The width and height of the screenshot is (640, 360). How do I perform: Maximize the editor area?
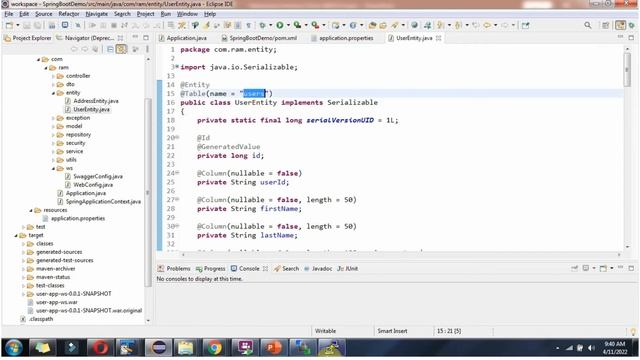pos(631,38)
